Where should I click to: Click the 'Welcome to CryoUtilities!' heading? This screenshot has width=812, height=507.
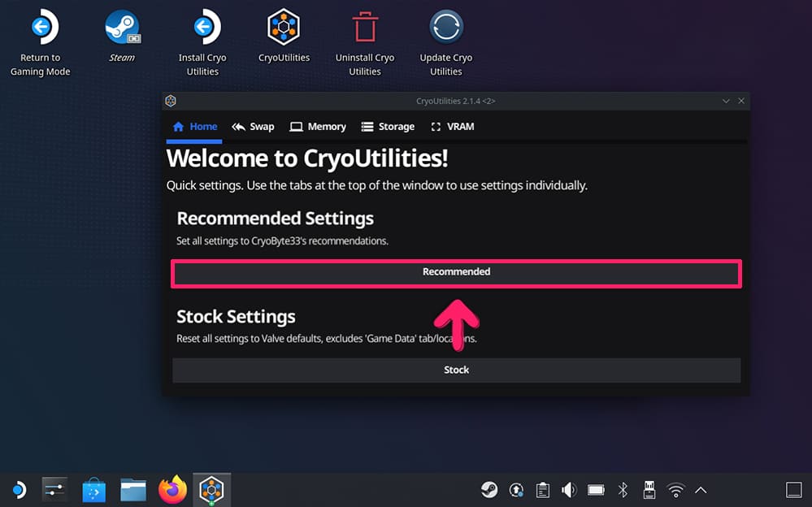[x=307, y=158]
